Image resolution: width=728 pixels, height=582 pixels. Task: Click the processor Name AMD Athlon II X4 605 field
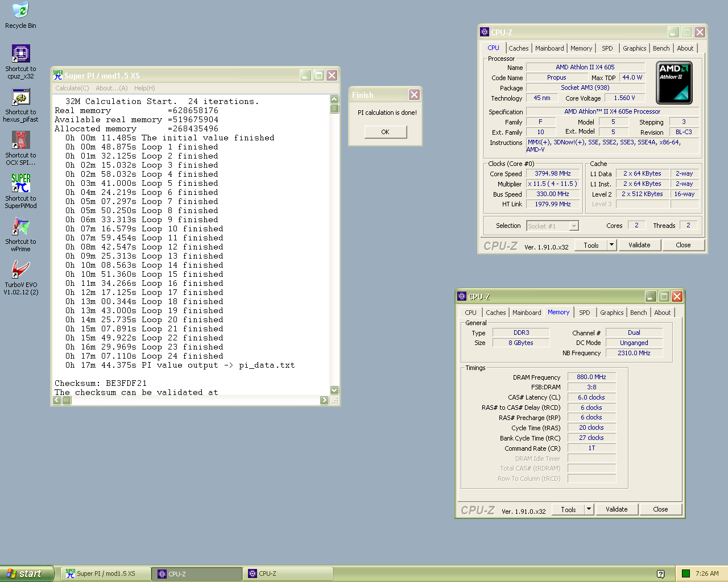pos(585,67)
